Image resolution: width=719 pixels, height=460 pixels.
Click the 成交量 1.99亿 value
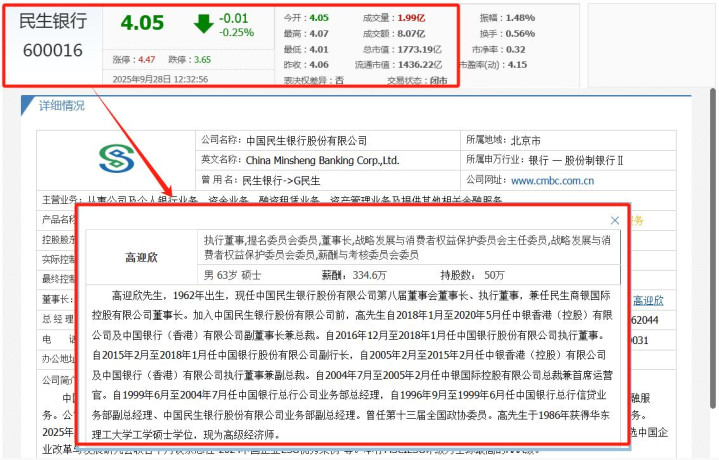pos(411,18)
